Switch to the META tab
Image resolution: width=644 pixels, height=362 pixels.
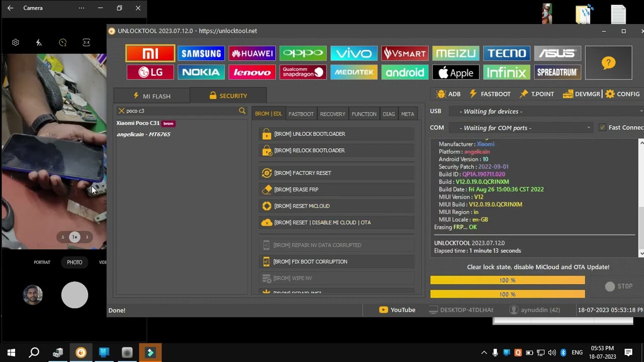(x=408, y=114)
